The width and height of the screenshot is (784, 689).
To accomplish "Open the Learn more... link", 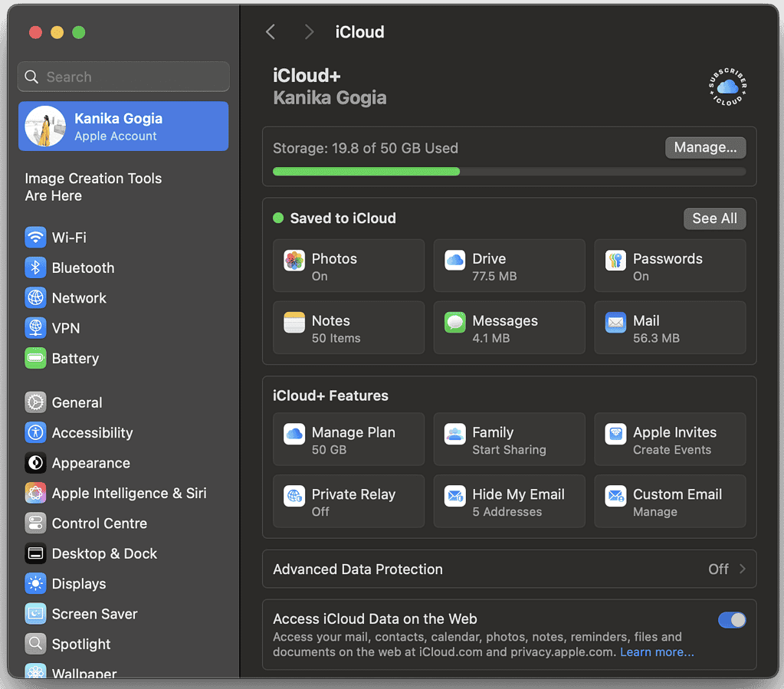I will point(657,652).
